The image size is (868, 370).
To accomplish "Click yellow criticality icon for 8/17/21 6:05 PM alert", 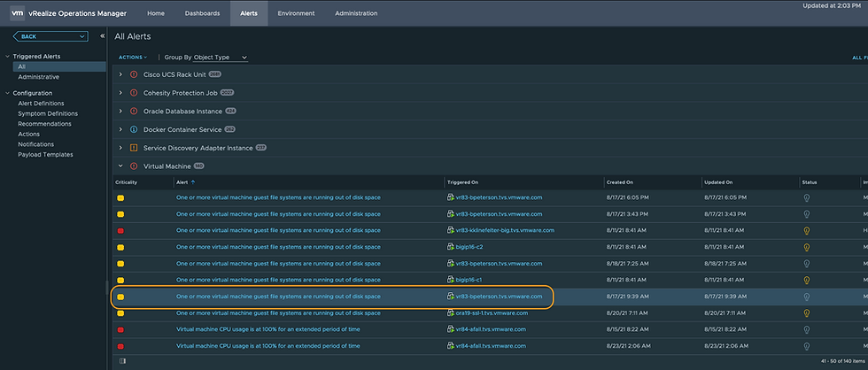I will [120, 197].
